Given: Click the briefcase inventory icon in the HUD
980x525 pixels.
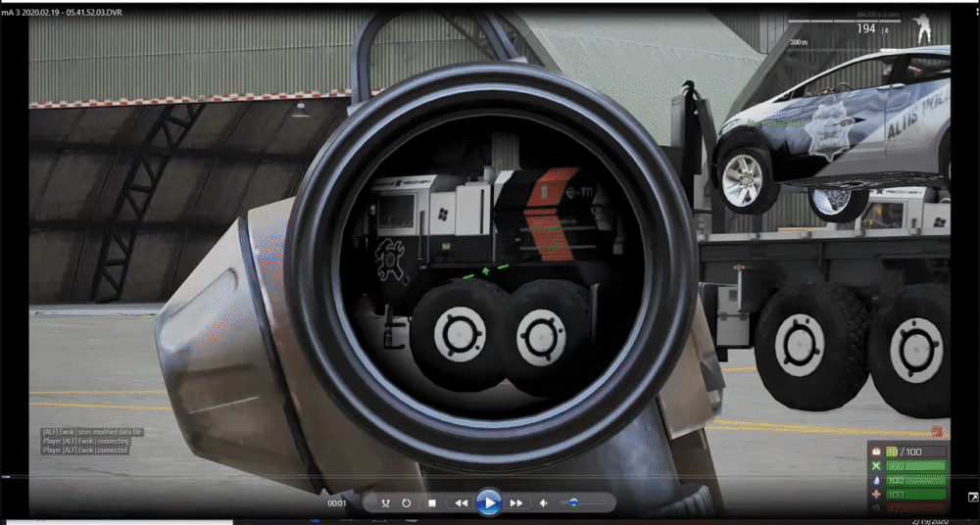Looking at the screenshot, I should (x=876, y=452).
